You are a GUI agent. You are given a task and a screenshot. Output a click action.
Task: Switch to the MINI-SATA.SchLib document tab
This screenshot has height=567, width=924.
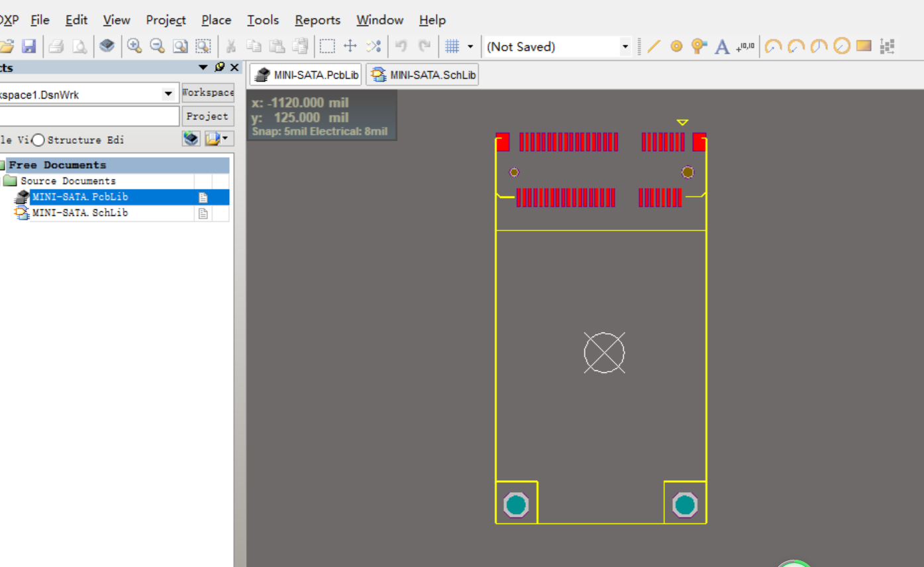point(422,75)
